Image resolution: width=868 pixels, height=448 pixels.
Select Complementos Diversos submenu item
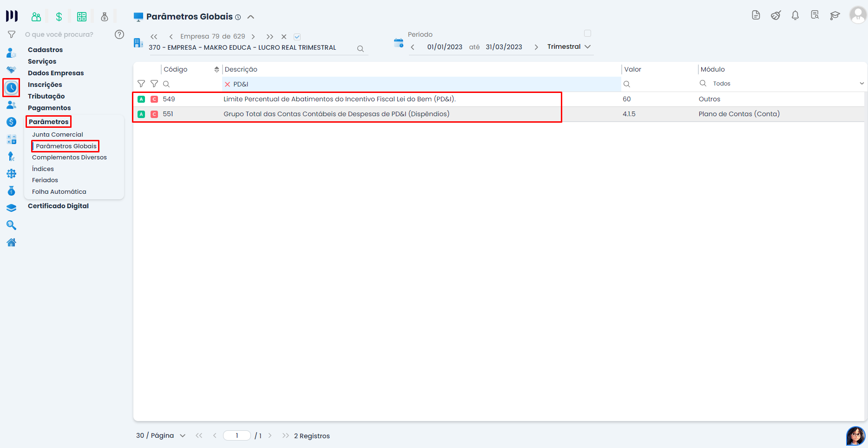click(x=69, y=157)
